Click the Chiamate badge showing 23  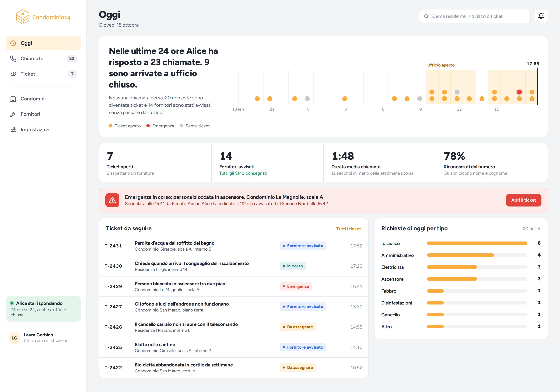pos(71,59)
